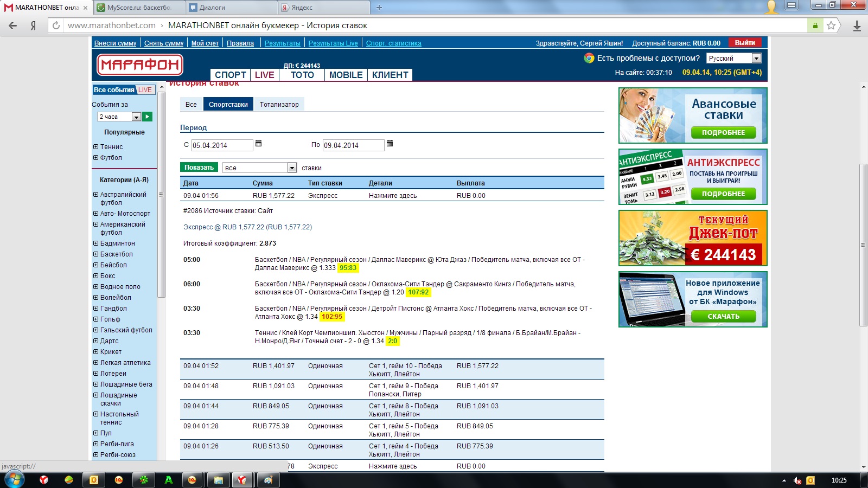868x488 pixels.
Task: Click the left sidebar scrollbar thumb
Action: (x=161, y=195)
